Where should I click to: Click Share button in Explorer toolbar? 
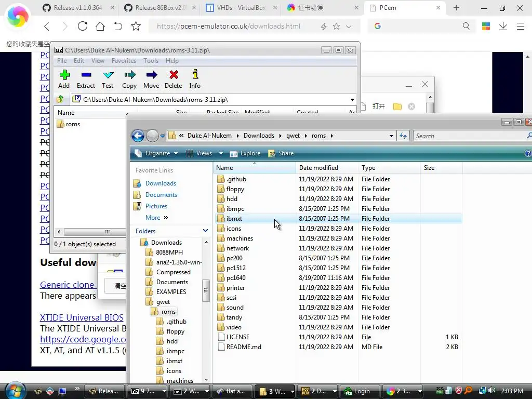click(281, 153)
